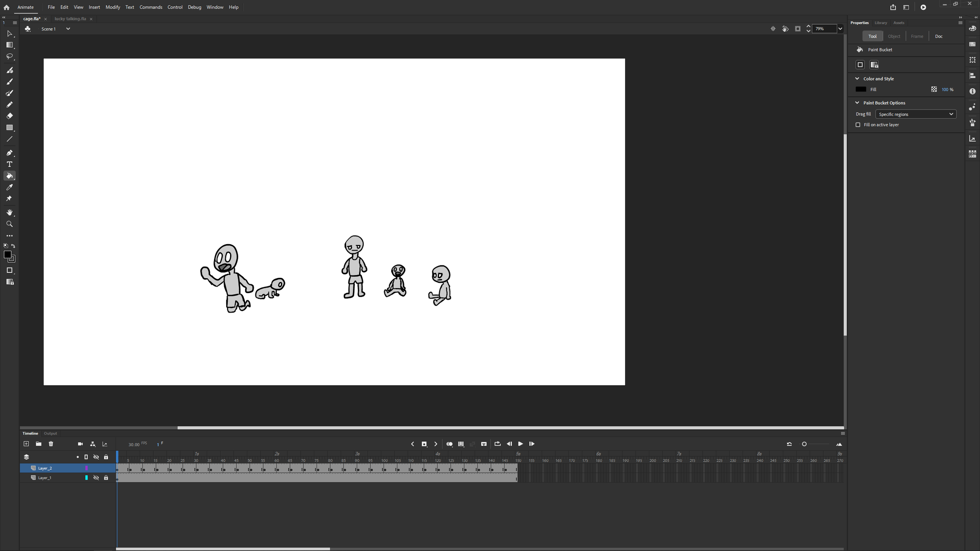Open the Scene 1 dropdown
The width and height of the screenshot is (980, 551).
[x=68, y=29]
